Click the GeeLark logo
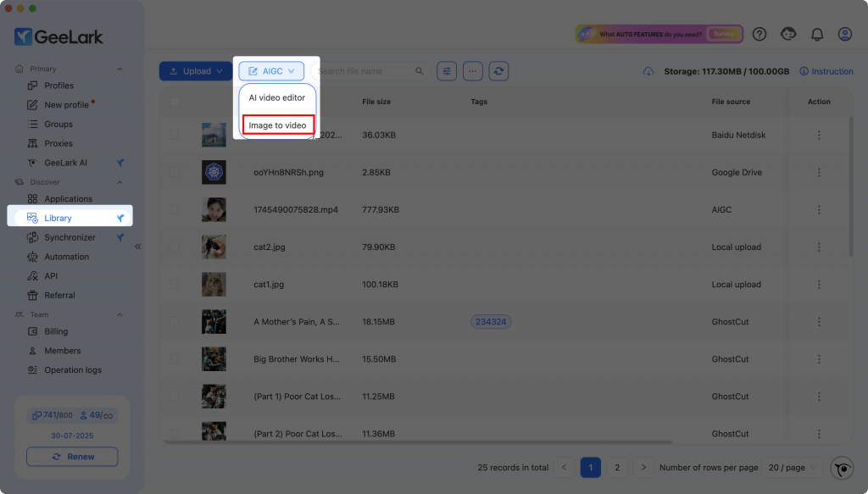This screenshot has width=868, height=494. point(58,37)
